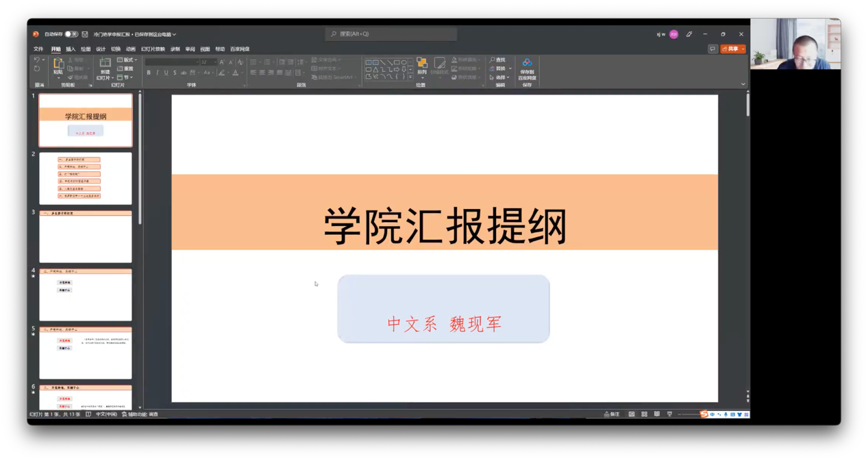
Task: Click the orange Share (共享) button
Action: (731, 49)
